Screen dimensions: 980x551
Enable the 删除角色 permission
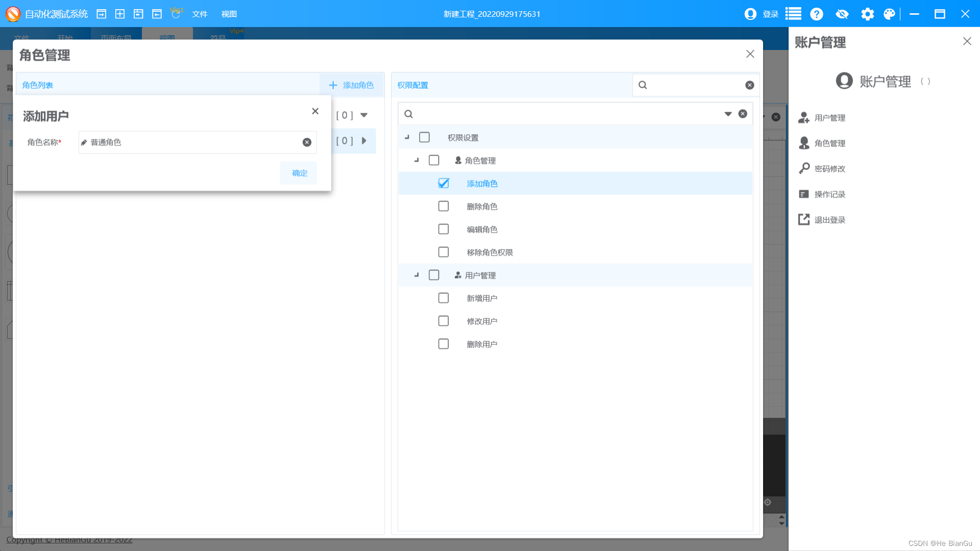coord(443,206)
